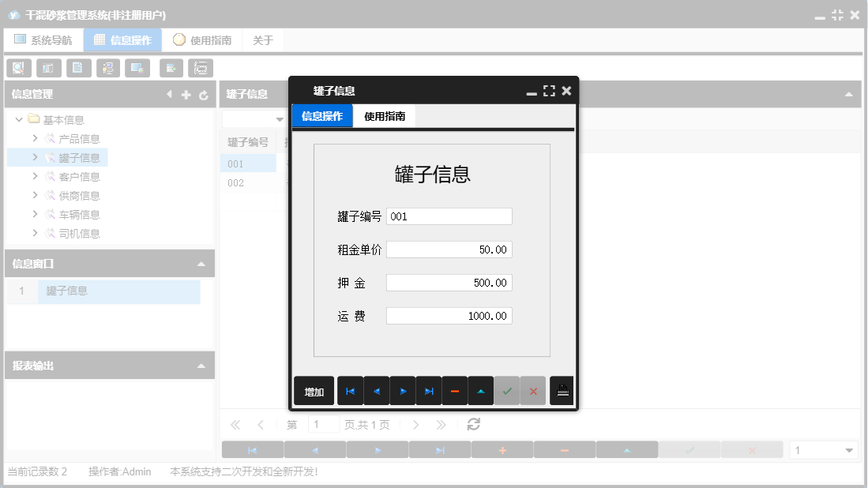Cancel changes with the red X icon
Viewport: 868px width, 488px height.
point(533,390)
